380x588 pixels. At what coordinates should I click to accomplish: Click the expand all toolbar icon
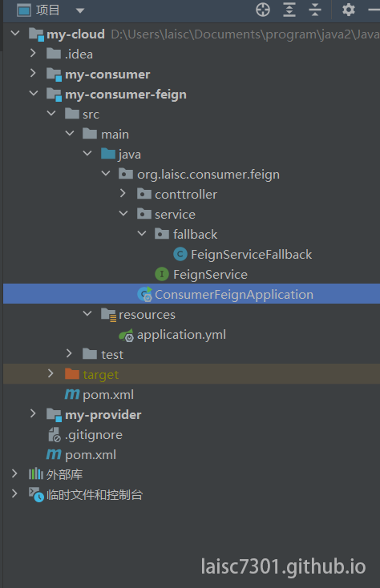tap(289, 10)
